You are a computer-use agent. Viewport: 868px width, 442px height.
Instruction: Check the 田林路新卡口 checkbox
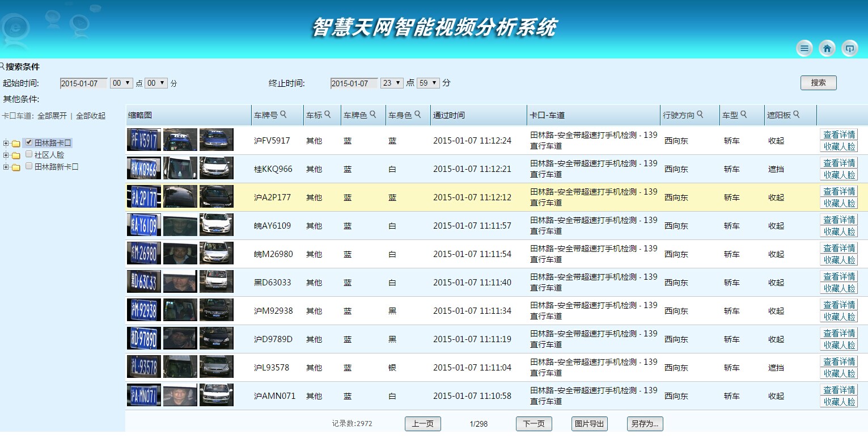(29, 166)
